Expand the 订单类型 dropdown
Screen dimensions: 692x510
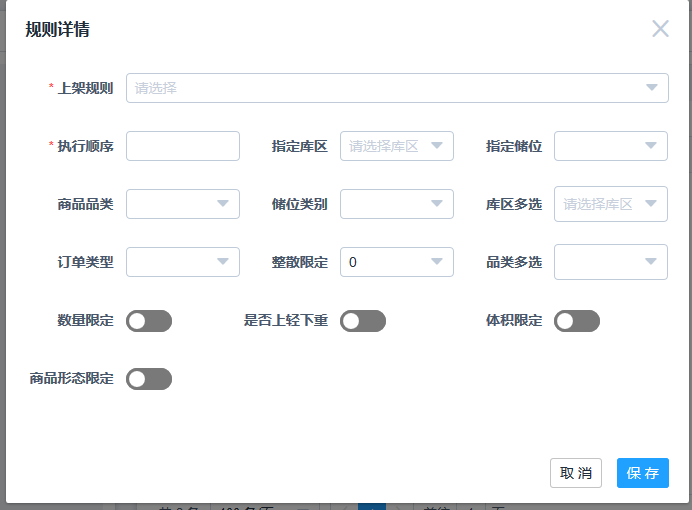click(x=183, y=262)
